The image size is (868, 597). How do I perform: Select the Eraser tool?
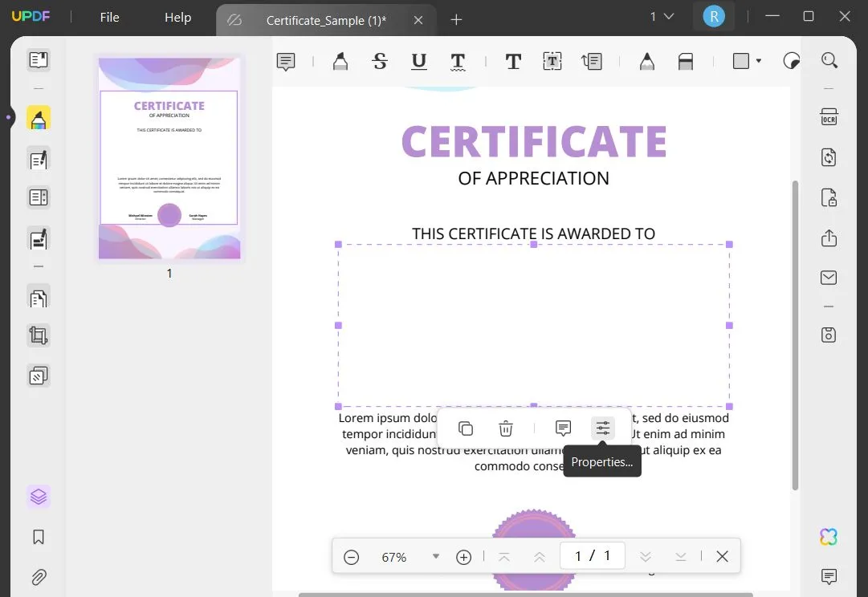(685, 61)
